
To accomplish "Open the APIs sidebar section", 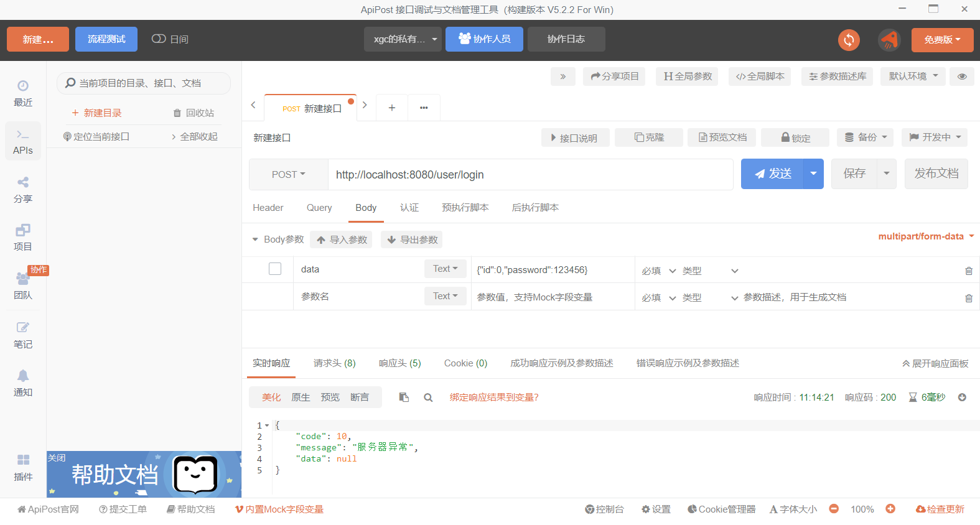I will [23, 141].
